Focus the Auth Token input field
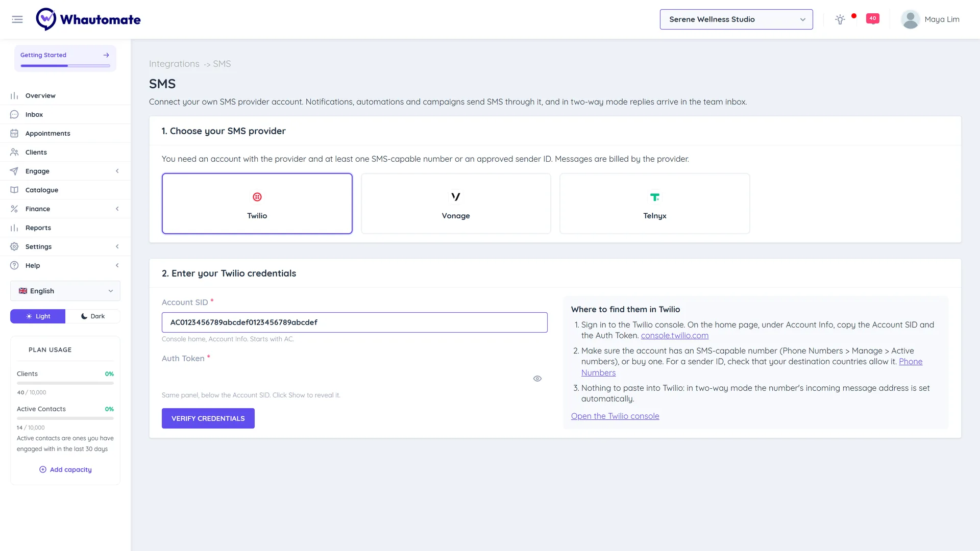This screenshot has height=551, width=980. pos(355,379)
